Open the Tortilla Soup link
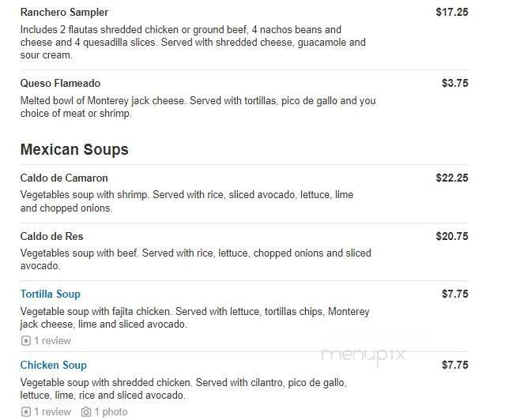The image size is (505, 420). click(x=50, y=294)
